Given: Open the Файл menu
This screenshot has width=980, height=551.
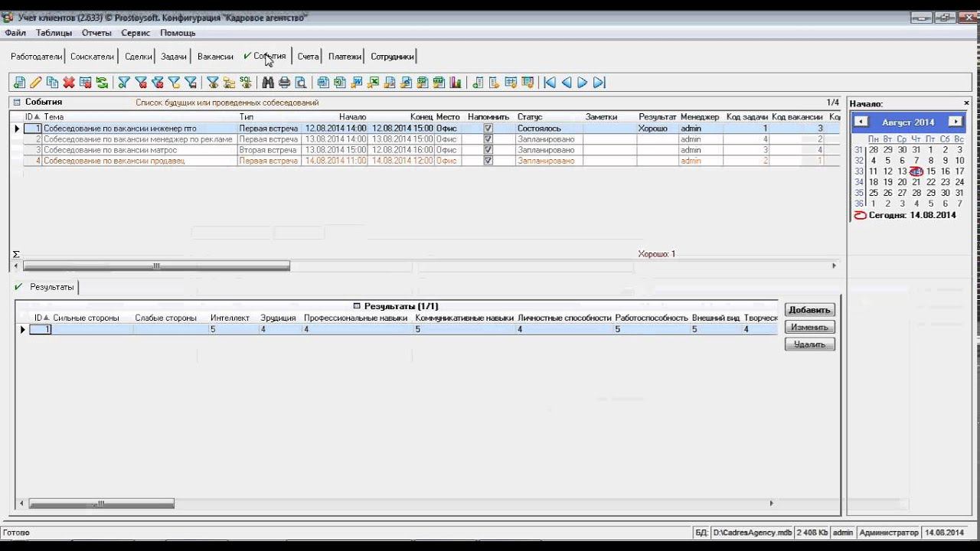Looking at the screenshot, I should (x=15, y=33).
